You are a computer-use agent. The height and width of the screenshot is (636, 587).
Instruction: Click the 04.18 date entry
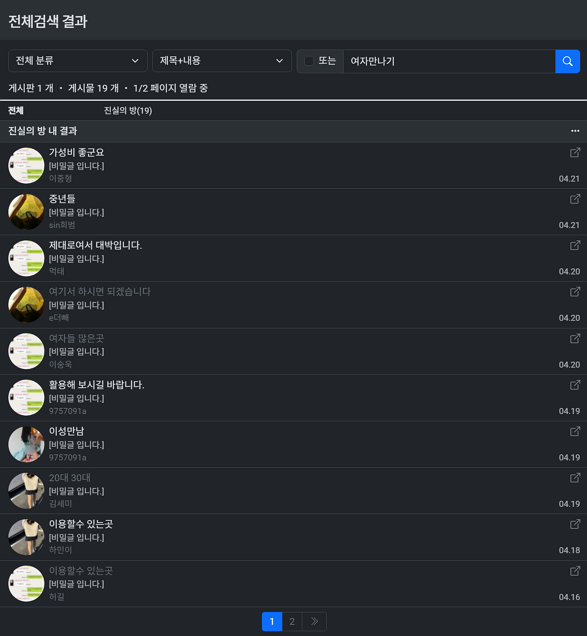tap(569, 550)
